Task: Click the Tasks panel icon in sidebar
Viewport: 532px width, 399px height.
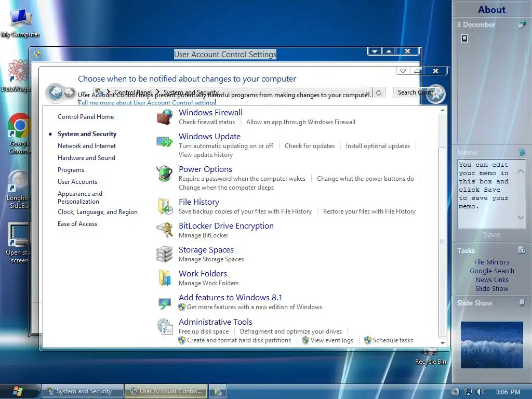Action: pos(522,250)
